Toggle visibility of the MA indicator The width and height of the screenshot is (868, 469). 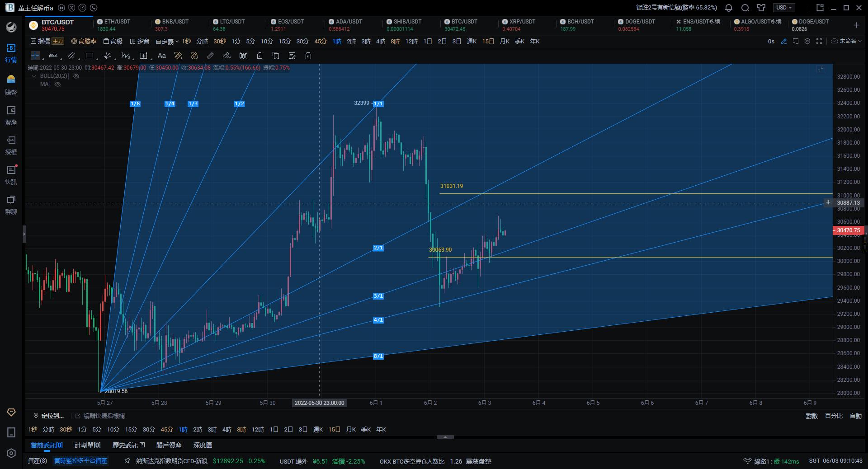click(57, 84)
